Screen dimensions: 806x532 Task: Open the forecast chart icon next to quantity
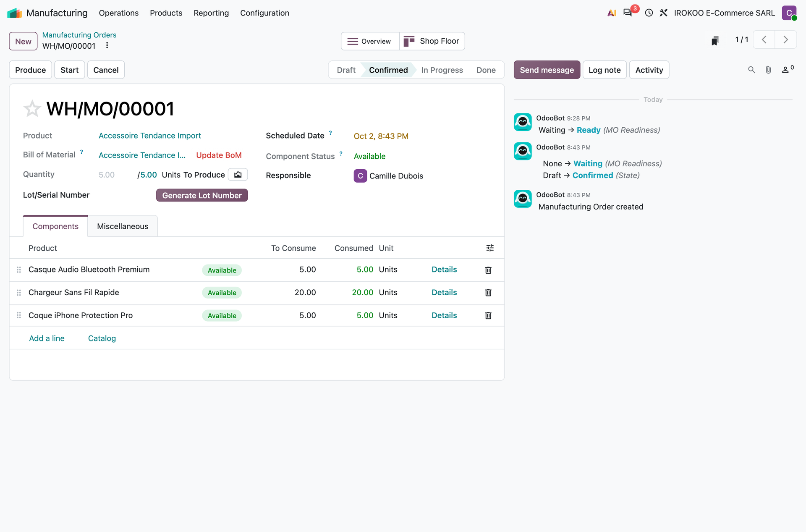(x=238, y=175)
